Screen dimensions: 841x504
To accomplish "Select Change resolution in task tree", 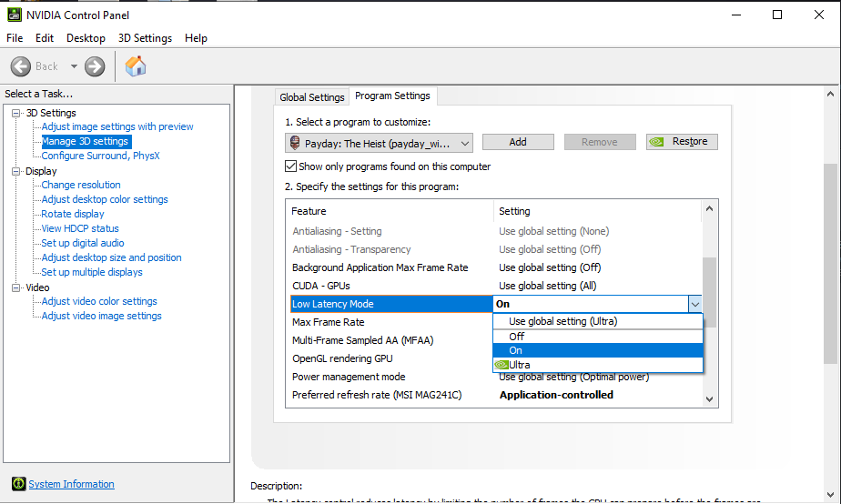I will tap(81, 185).
